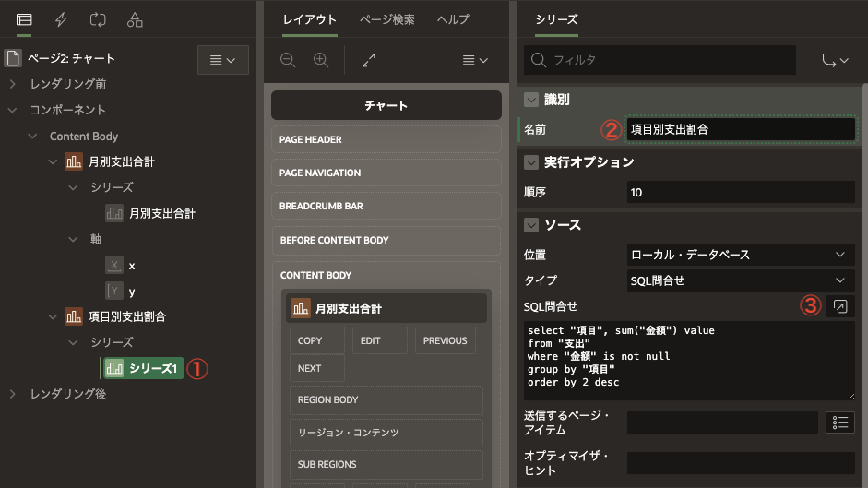The width and height of the screenshot is (868, 488).
Task: Open the Dynamic Actions lightning tab
Action: tap(61, 20)
